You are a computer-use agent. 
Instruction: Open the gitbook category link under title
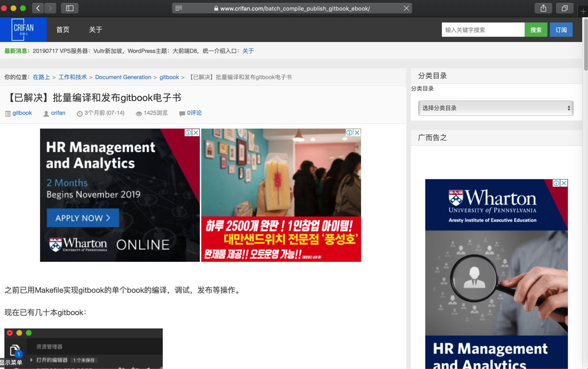22,113
